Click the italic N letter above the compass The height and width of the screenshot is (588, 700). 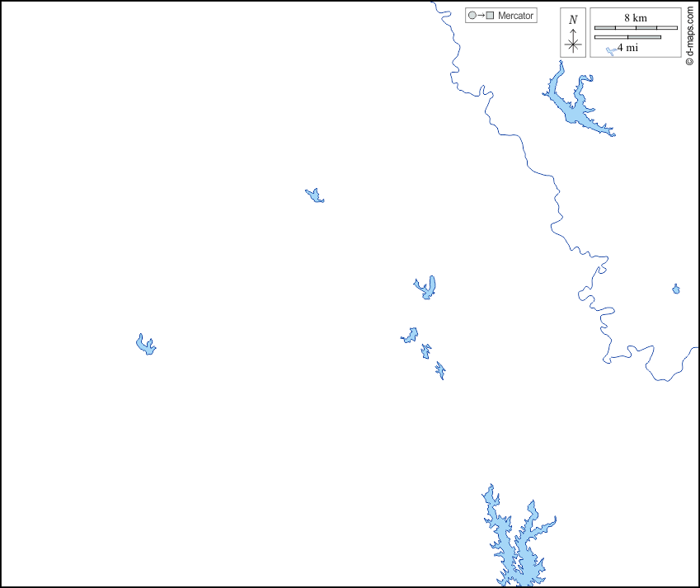573,20
